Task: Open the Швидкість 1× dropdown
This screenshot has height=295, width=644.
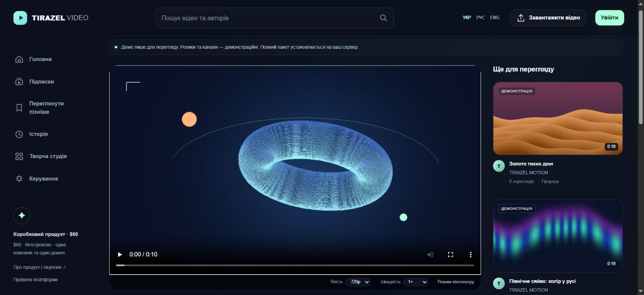Action: click(416, 282)
